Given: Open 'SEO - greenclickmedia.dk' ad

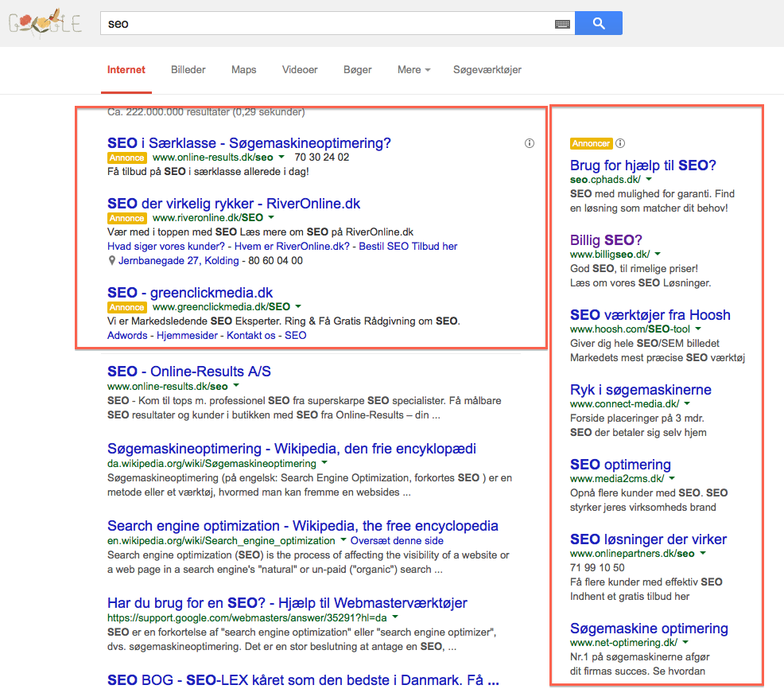Looking at the screenshot, I should (x=190, y=293).
